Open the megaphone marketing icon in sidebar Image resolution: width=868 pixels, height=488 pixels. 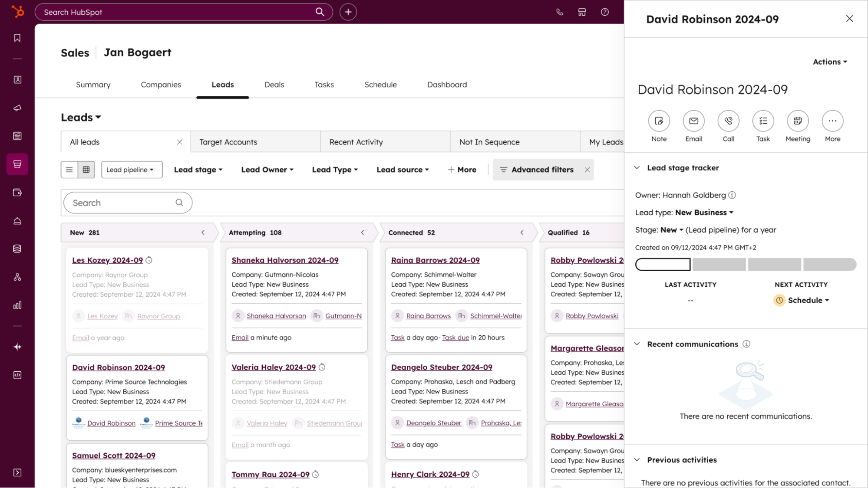pyautogui.click(x=17, y=108)
